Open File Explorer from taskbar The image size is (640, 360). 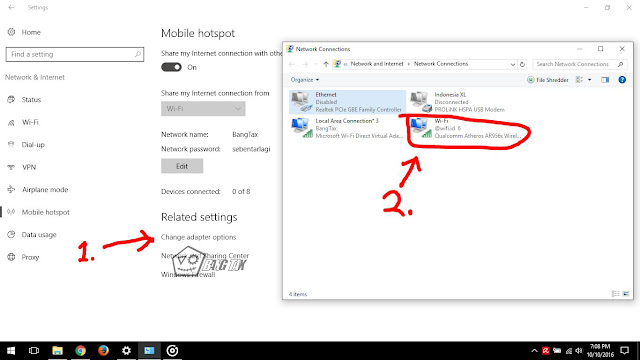tap(58, 351)
